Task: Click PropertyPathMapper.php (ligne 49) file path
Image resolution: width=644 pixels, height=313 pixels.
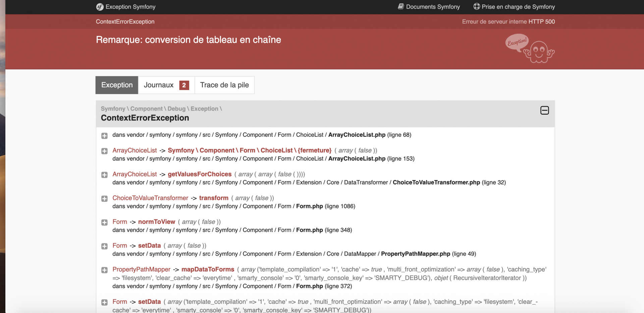Action: (294, 254)
